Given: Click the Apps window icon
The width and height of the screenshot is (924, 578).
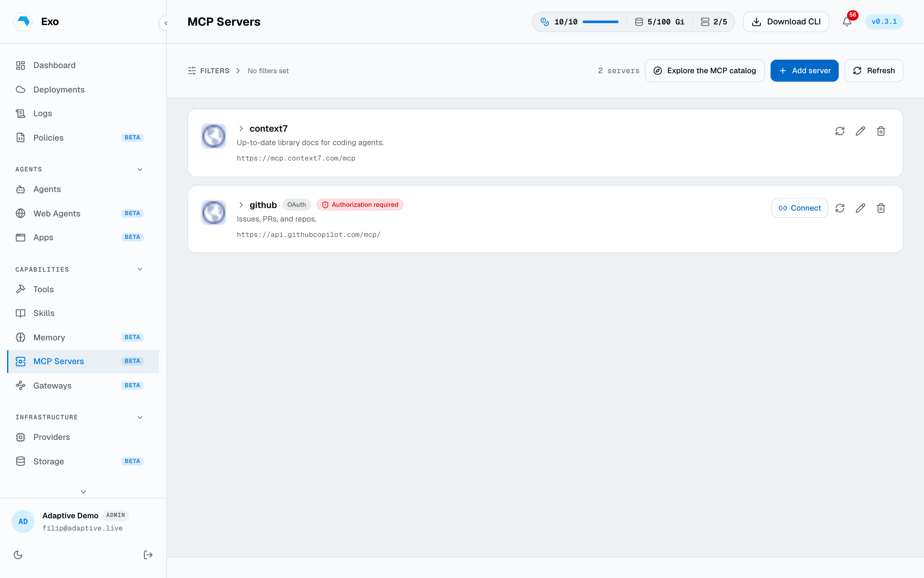Looking at the screenshot, I should (x=21, y=237).
